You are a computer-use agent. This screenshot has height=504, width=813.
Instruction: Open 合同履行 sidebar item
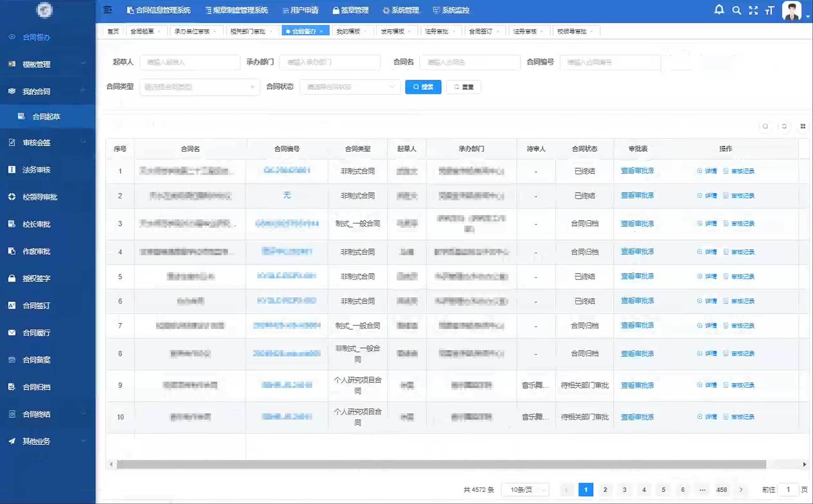pos(48,332)
